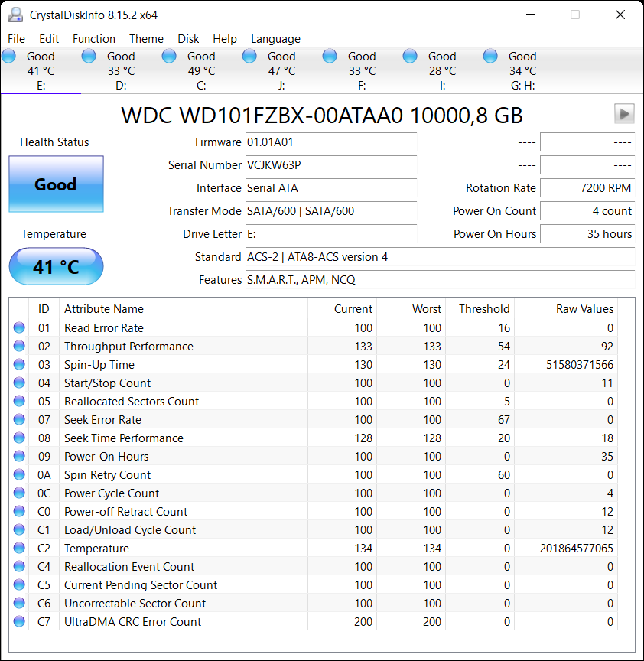644x661 pixels.
Task: Switch to disk D: tab
Action: click(x=121, y=70)
